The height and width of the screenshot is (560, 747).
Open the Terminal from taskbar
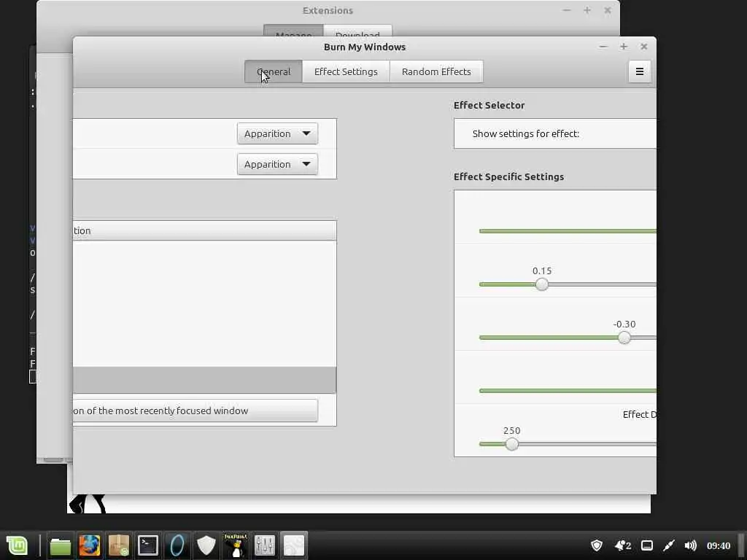pos(147,545)
